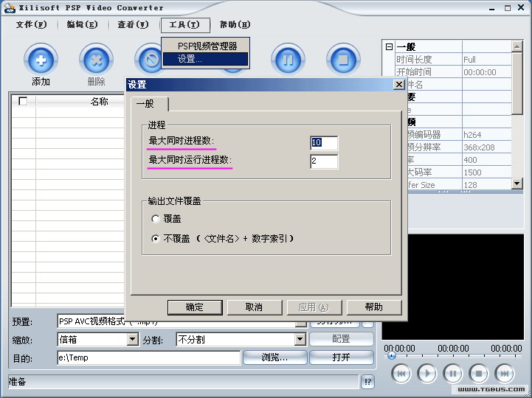Open the 编辑(E) menu
The height and width of the screenshot is (398, 532).
[x=82, y=25]
